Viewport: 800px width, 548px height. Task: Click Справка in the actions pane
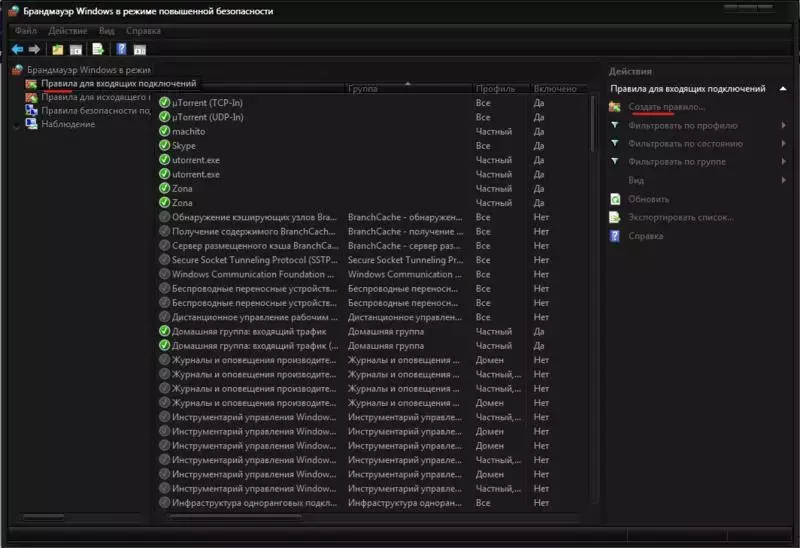click(645, 236)
